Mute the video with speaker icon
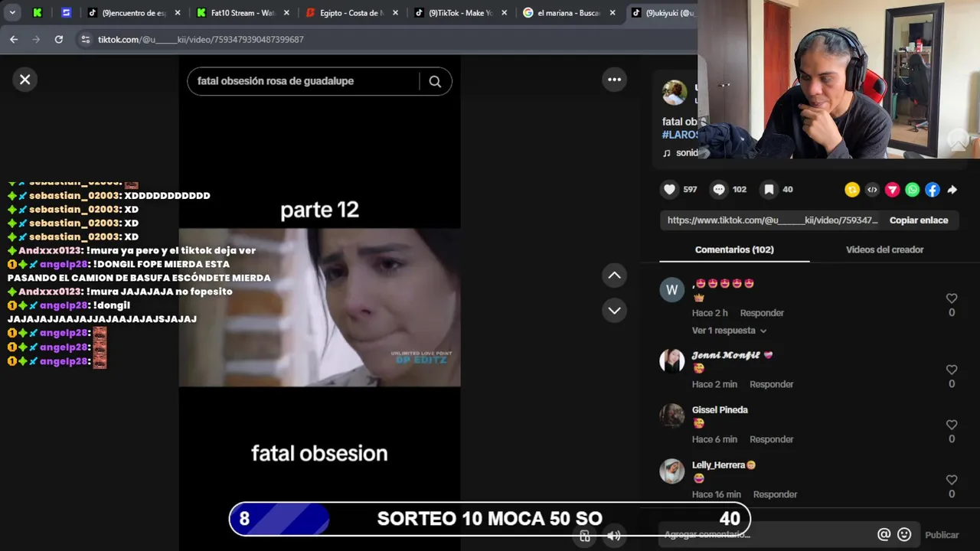The width and height of the screenshot is (980, 551). [613, 536]
